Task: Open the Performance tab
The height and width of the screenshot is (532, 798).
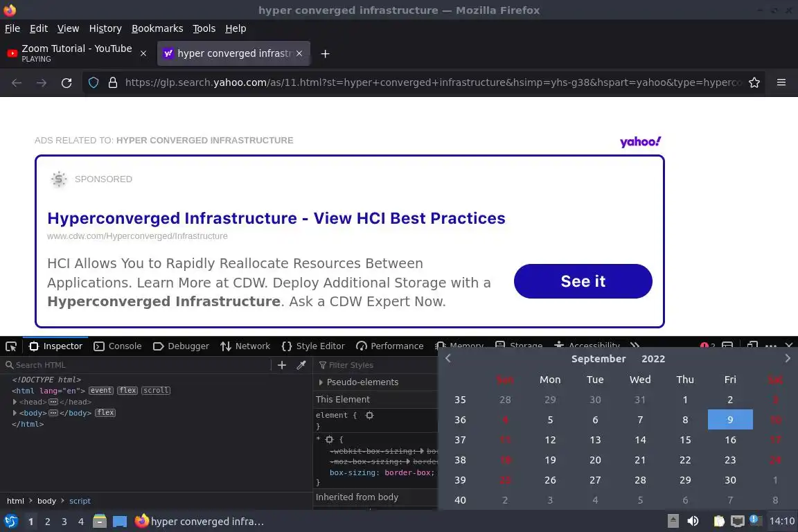Action: click(x=390, y=346)
